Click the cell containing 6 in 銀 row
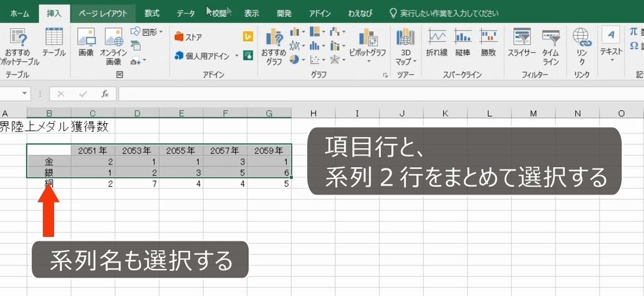644x296 pixels. [x=269, y=172]
